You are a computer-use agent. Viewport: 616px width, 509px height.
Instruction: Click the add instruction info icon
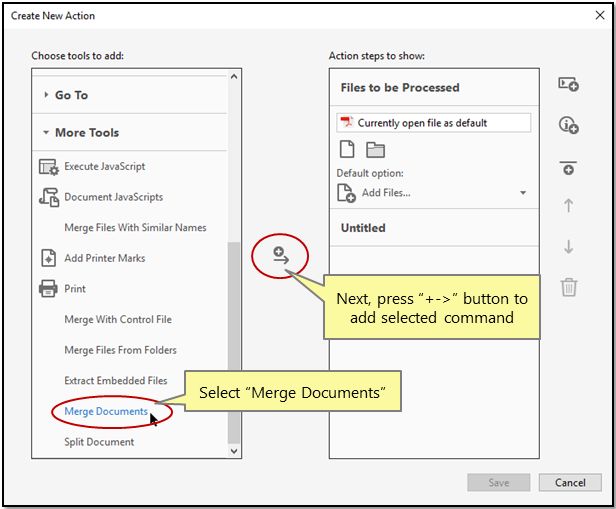568,125
